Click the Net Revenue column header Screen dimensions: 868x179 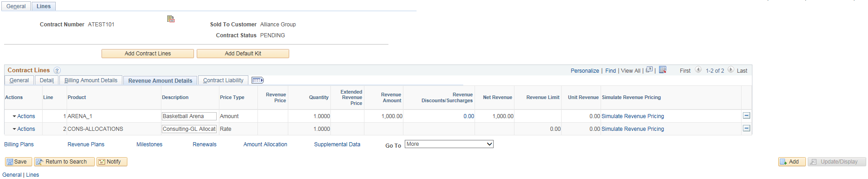coord(497,97)
